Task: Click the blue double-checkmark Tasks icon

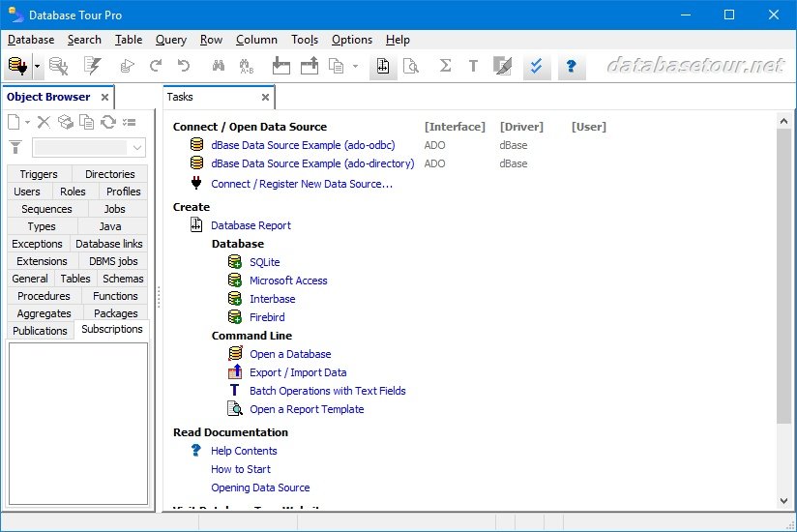Action: point(537,66)
